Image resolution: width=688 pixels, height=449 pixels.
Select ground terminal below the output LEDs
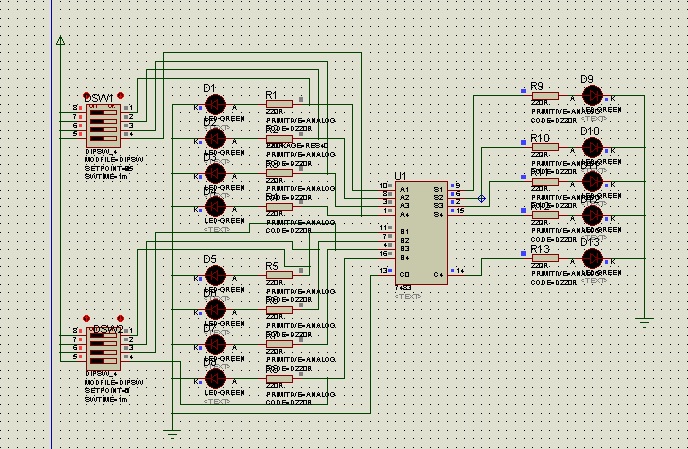click(644, 322)
